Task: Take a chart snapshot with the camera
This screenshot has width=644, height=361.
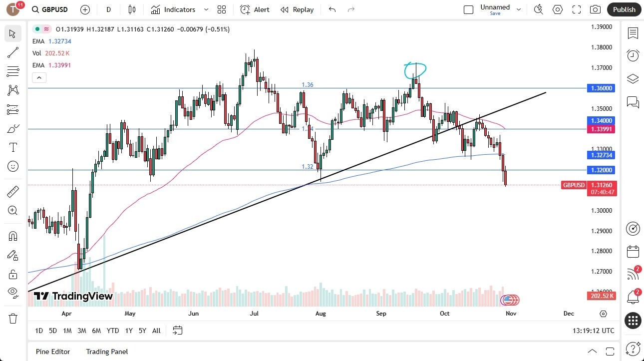Action: click(595, 9)
